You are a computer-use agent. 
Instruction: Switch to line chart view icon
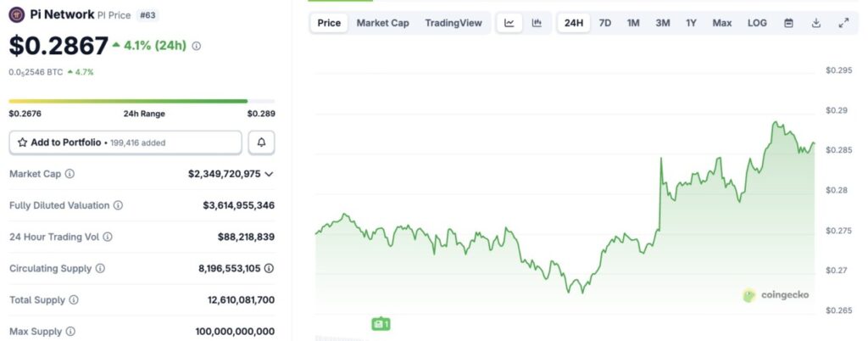tap(509, 23)
